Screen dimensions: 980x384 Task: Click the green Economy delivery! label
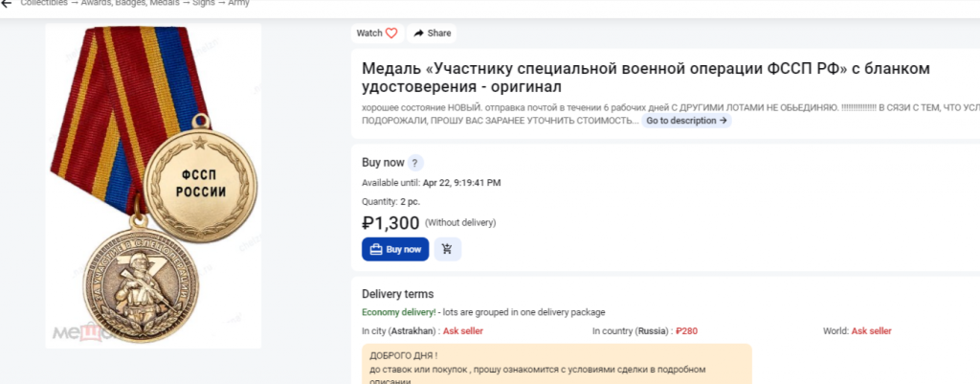399,312
